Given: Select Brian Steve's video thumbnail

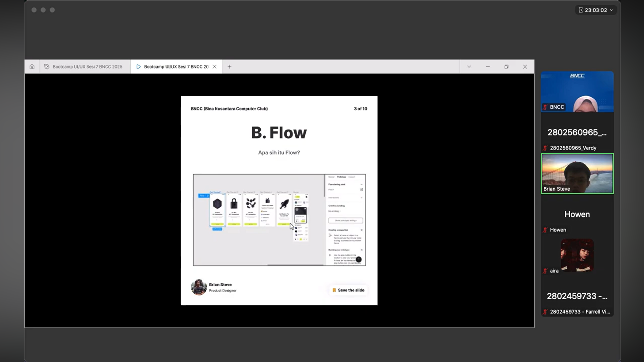Looking at the screenshot, I should (x=577, y=173).
